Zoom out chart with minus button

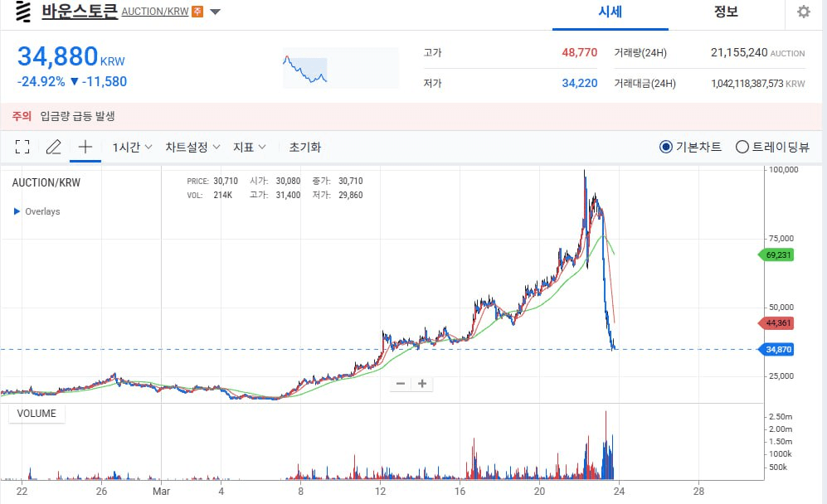(x=401, y=383)
